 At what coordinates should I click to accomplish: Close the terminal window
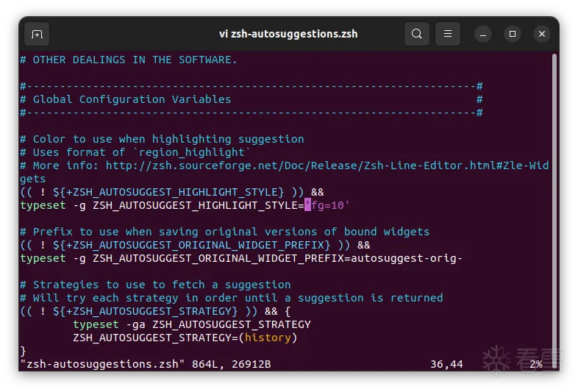[x=541, y=34]
